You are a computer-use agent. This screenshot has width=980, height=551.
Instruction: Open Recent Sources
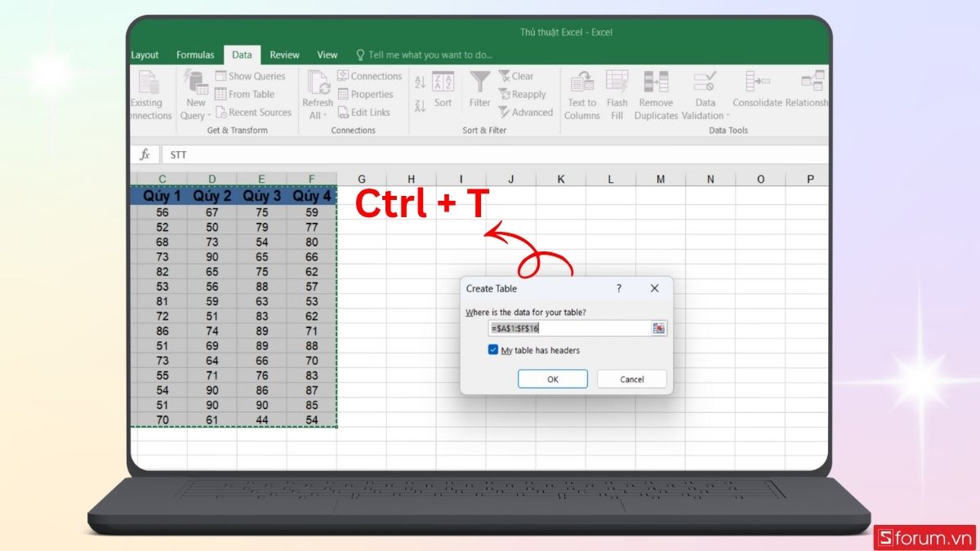[x=253, y=113]
